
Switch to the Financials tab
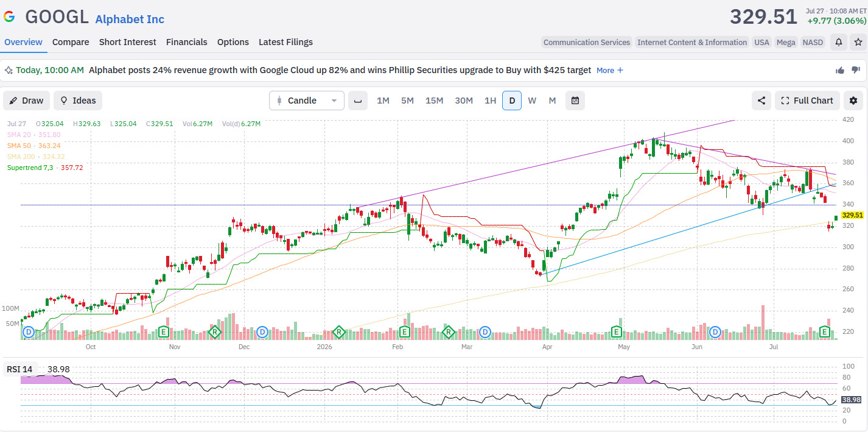187,42
